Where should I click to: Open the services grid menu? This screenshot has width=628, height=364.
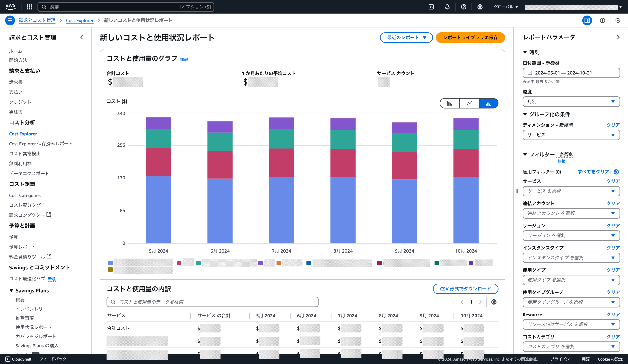pos(29,7)
